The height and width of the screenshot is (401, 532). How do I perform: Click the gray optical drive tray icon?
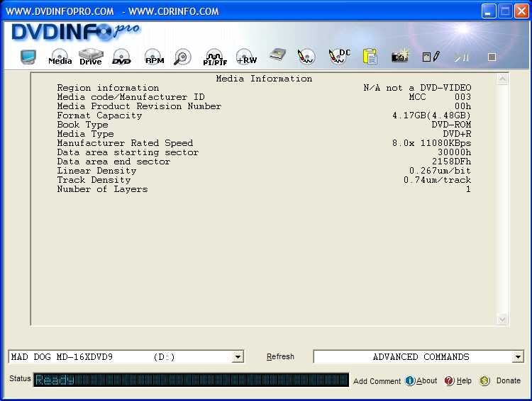click(x=277, y=55)
